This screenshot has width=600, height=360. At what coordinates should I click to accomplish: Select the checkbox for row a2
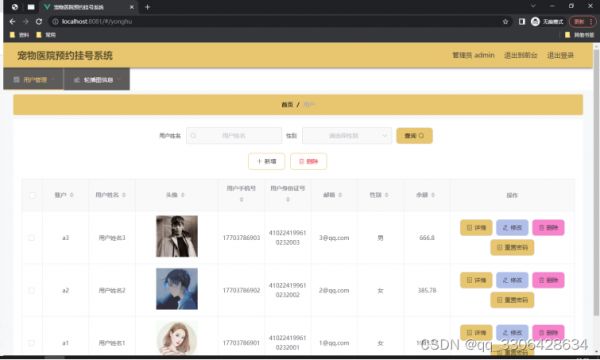coord(31,290)
